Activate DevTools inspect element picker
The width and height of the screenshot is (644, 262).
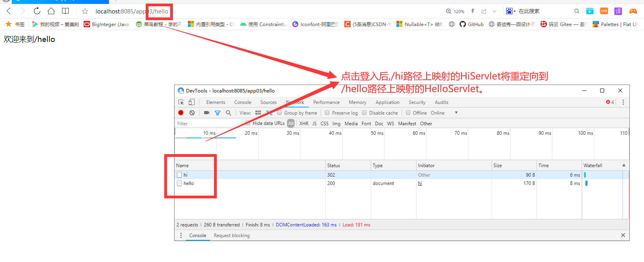click(x=181, y=102)
